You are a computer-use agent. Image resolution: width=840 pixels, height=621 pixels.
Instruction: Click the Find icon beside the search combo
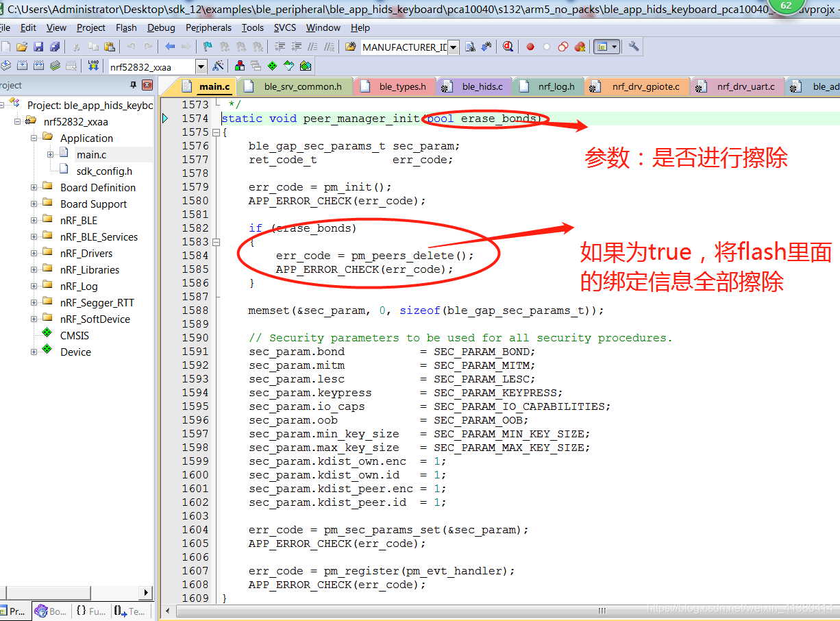[470, 47]
